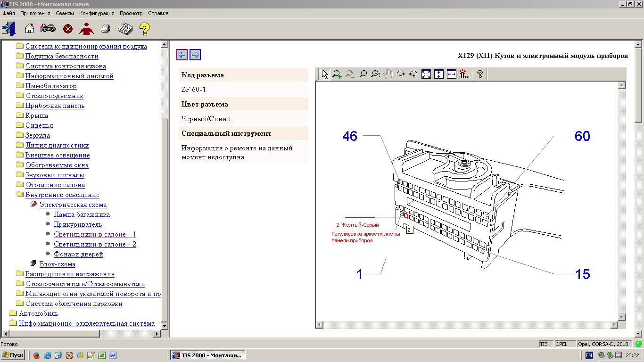Open Excel from the quick launch bar
Viewport: 644px width, 362px height.
click(x=102, y=355)
